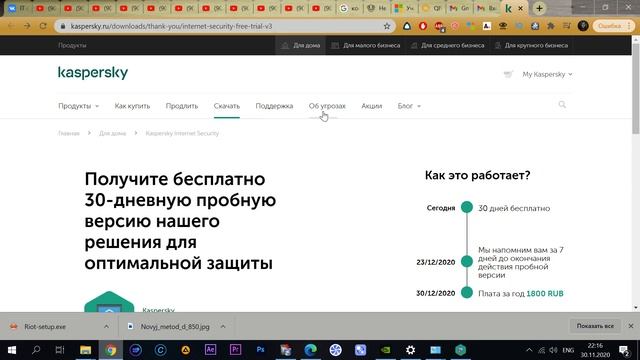The height and width of the screenshot is (360, 640).
Task: Click the Kaspersky logo
Action: tap(93, 73)
